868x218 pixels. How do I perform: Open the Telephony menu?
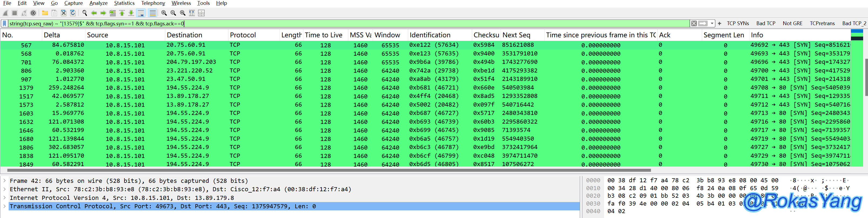pos(153,3)
